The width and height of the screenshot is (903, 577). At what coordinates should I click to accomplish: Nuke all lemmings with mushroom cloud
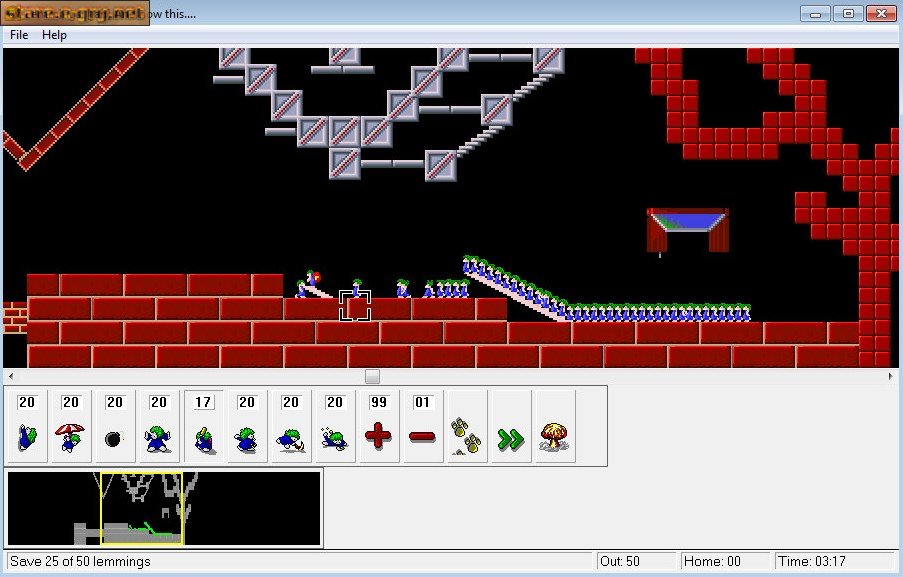[554, 426]
